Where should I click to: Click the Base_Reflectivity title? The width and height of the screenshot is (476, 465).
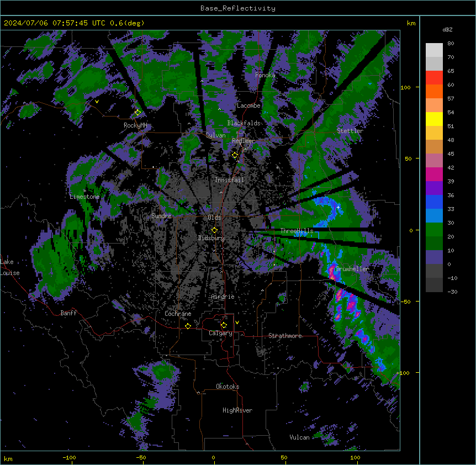tap(238, 8)
